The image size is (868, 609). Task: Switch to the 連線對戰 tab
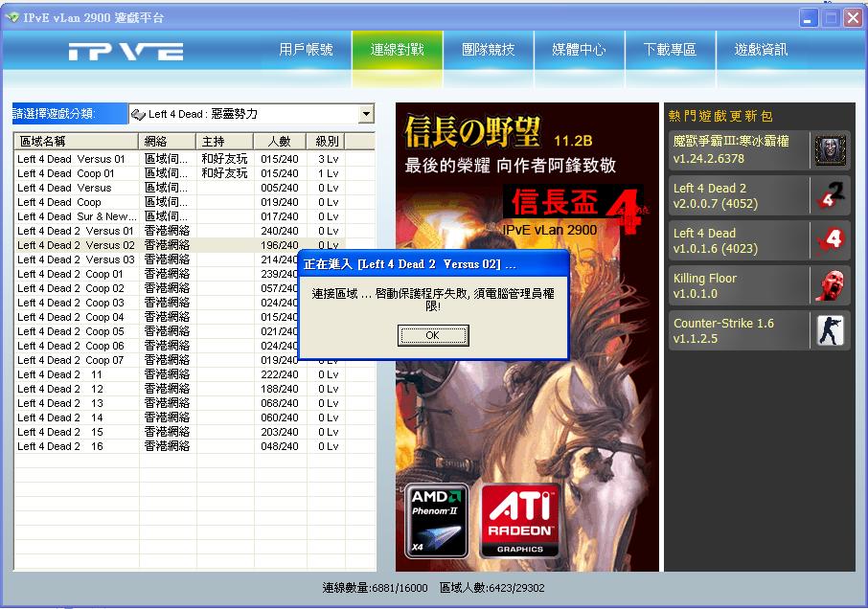397,51
